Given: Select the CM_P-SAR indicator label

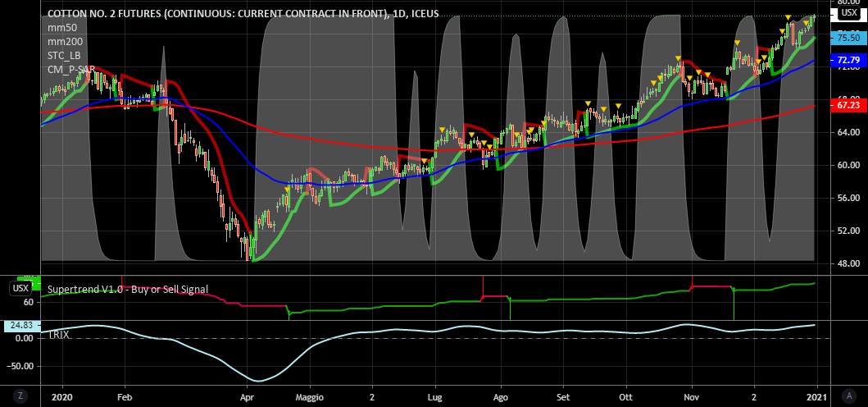Looking at the screenshot, I should [72, 70].
